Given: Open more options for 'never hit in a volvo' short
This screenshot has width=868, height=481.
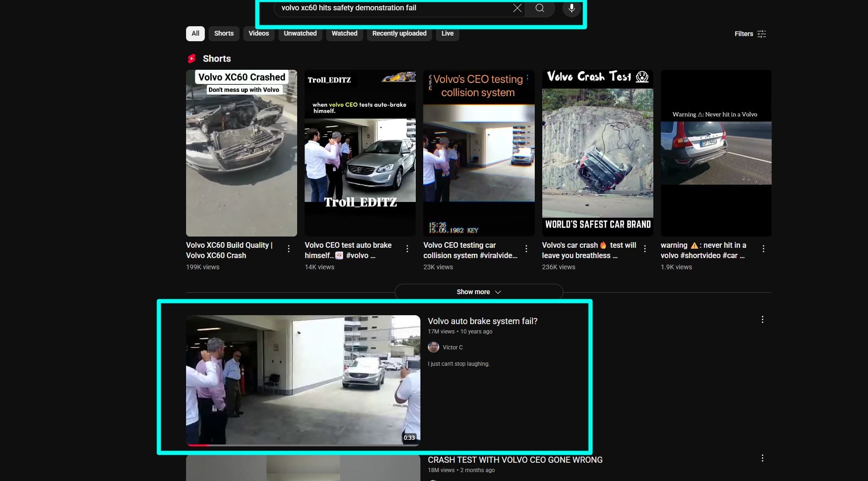Looking at the screenshot, I should 763,249.
